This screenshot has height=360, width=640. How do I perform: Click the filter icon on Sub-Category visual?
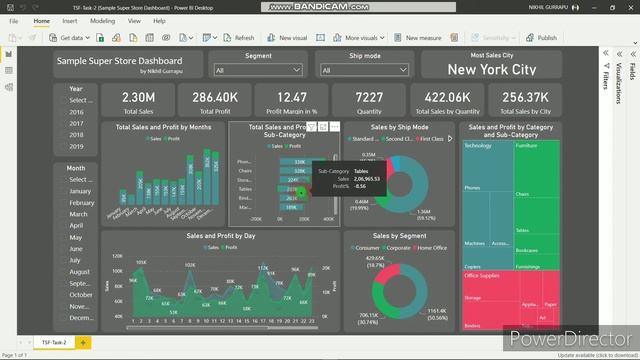tap(311, 127)
